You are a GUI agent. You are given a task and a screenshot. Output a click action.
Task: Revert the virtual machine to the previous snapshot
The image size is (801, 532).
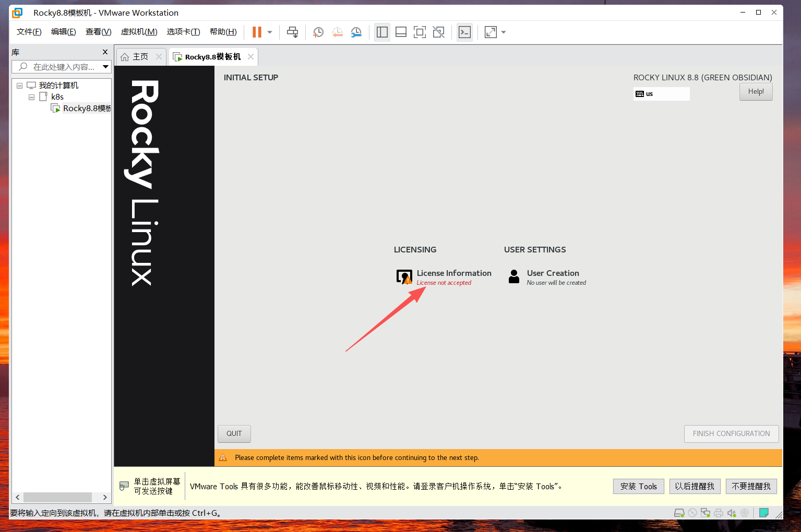click(338, 32)
